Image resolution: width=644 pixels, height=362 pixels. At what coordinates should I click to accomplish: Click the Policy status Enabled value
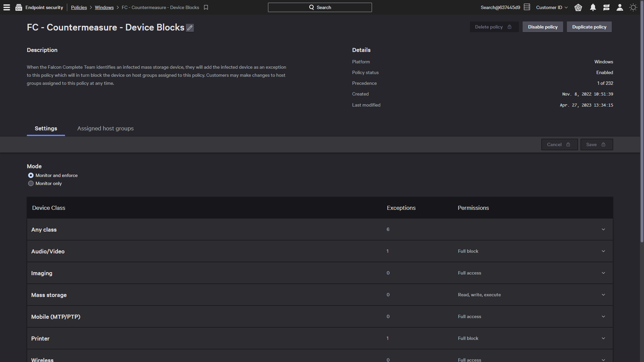coord(605,72)
